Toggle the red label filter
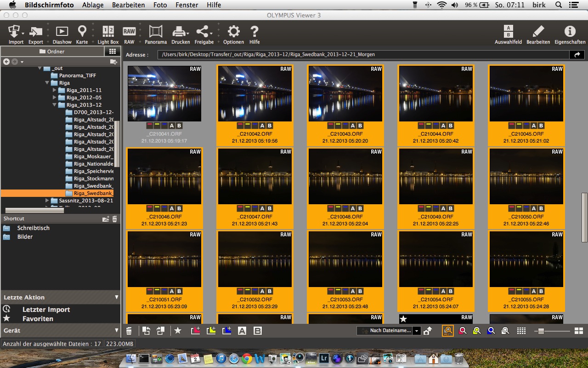Viewport: 588px width, 368px height. 463,331
